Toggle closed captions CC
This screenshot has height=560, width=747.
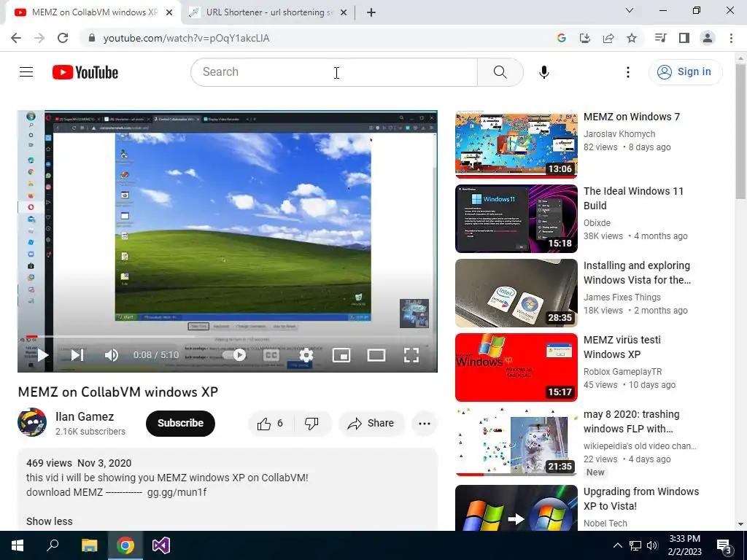[x=271, y=355]
